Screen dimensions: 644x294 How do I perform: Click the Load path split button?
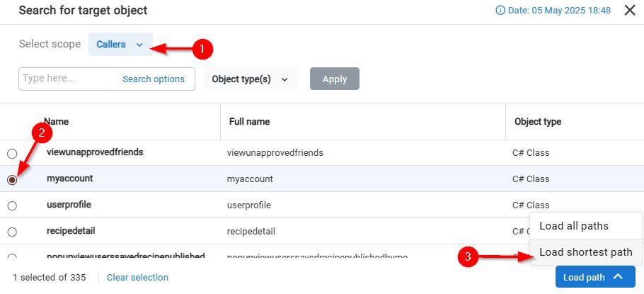[x=594, y=277]
